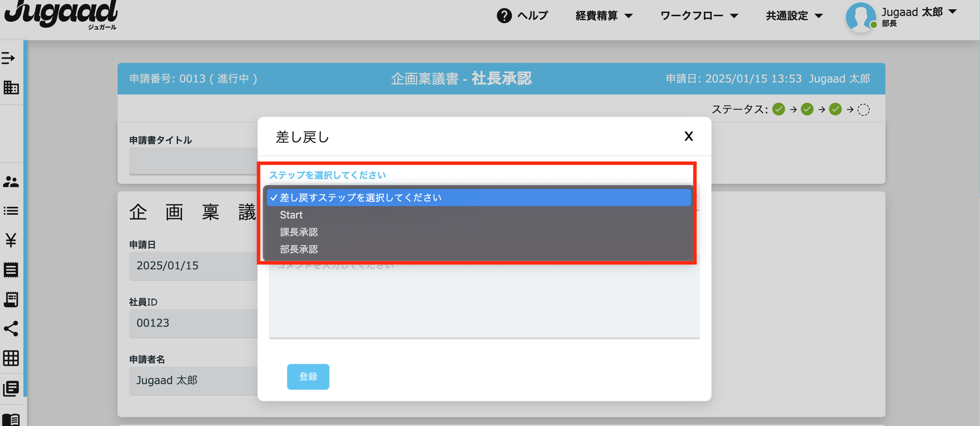980x426 pixels.
Task: Open the ワークフロー menu
Action: click(x=699, y=15)
